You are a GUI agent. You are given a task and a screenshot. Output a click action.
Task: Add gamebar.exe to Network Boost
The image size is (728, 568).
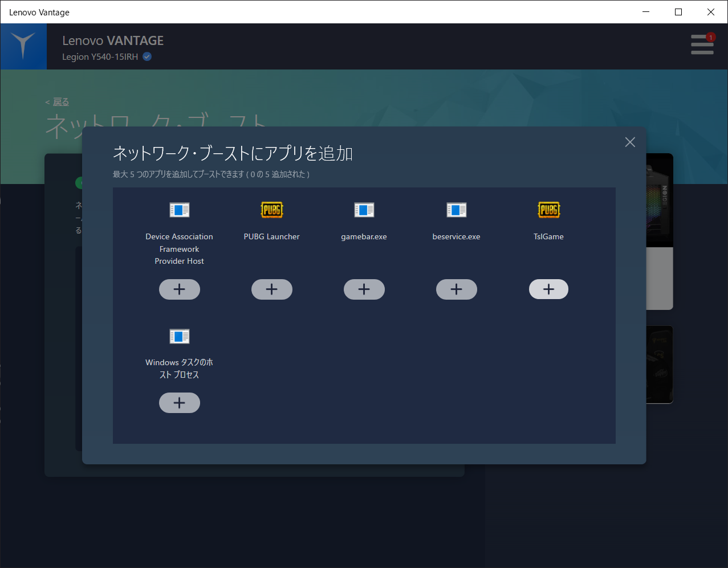[364, 289]
